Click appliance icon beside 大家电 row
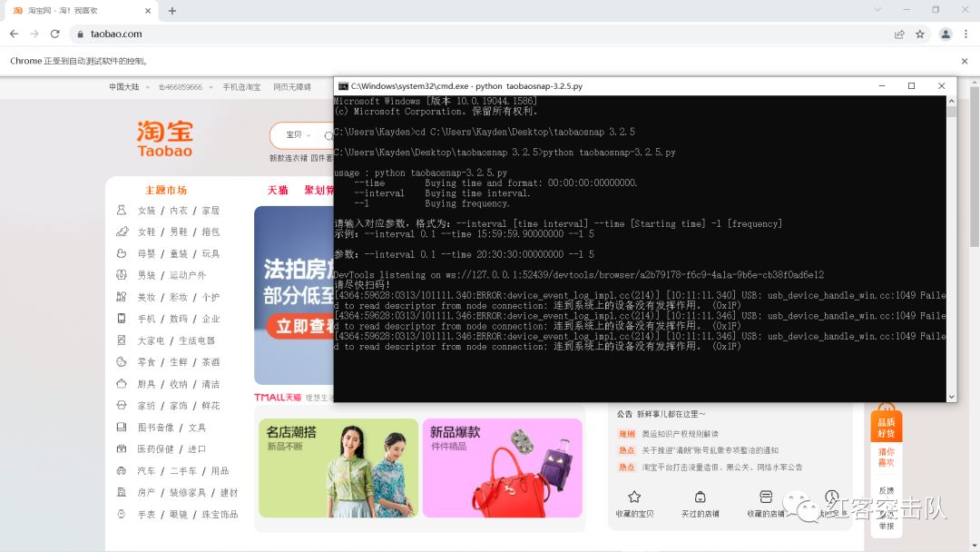Screen dimensions: 980x552 point(122,340)
